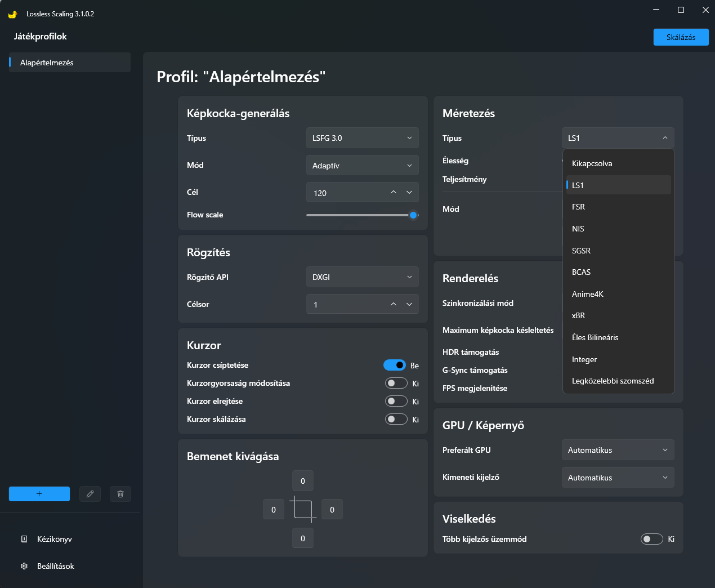
Task: Choose Éles Bilineáris scaling type
Action: click(x=619, y=337)
